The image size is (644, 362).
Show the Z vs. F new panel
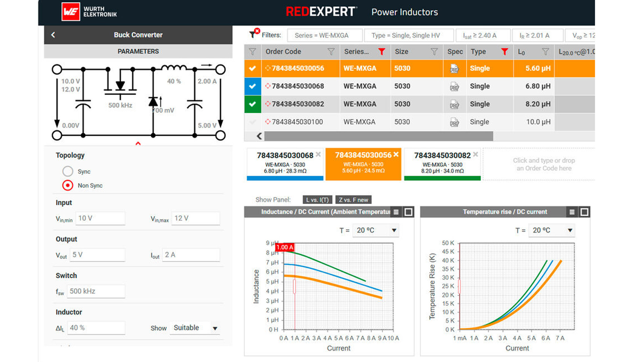(353, 200)
